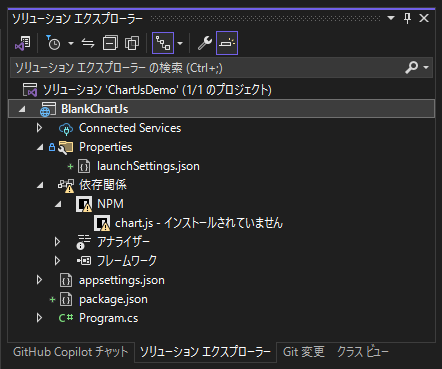The height and width of the screenshot is (369, 442).
Task: Click the appsettings.json file icon
Action: tap(66, 280)
